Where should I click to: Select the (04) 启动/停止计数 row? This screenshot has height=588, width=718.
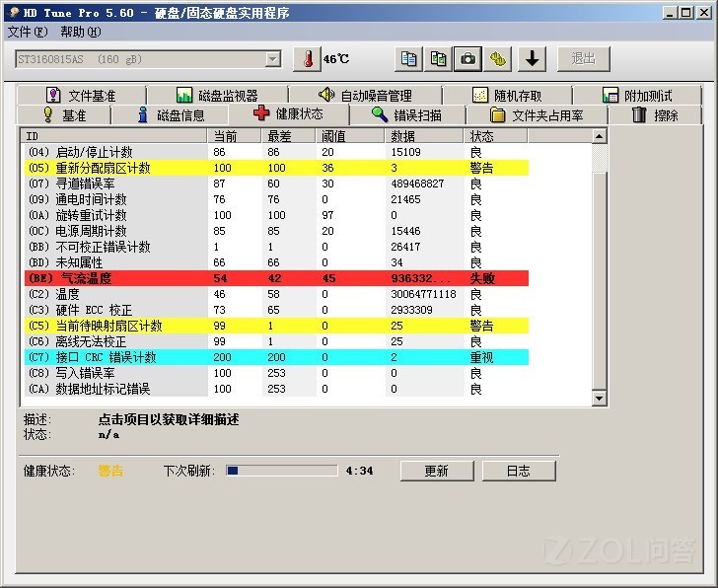coord(276,152)
